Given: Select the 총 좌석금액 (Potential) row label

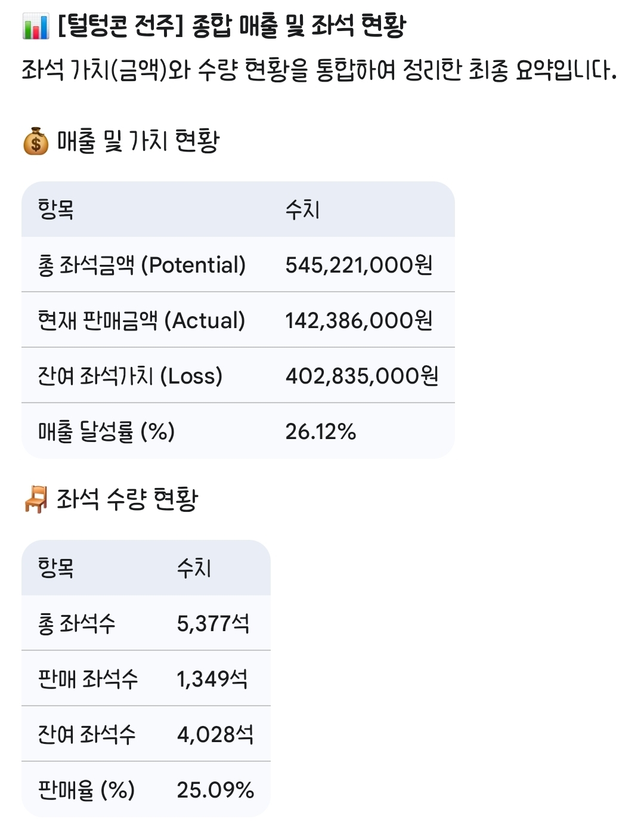Looking at the screenshot, I should coord(142,265).
